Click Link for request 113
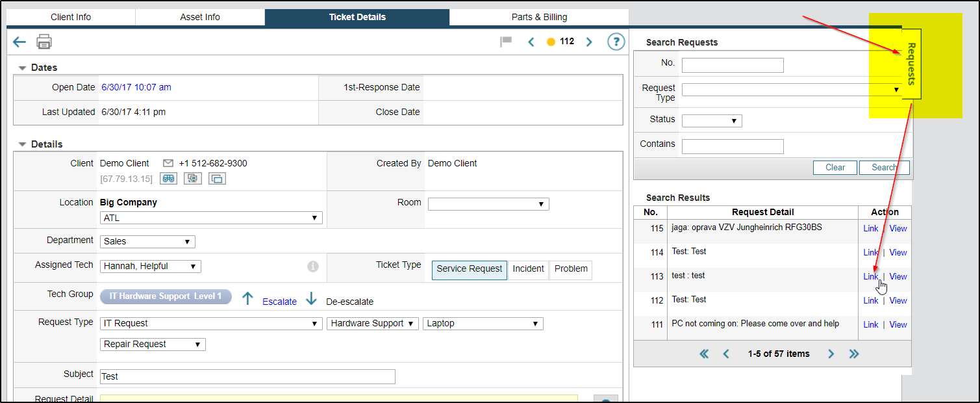 click(x=871, y=277)
